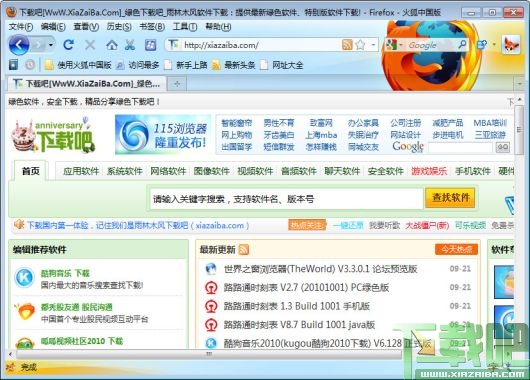Open the 智能窗帘 ad link
Screen dimensions: 530x380
coord(237,123)
